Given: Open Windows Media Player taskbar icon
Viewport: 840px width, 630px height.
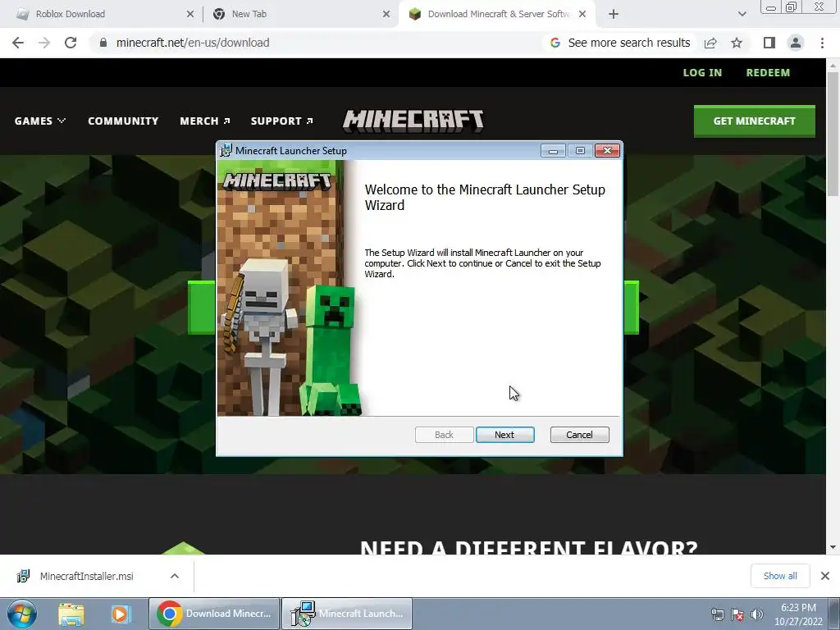Looking at the screenshot, I should (121, 614).
